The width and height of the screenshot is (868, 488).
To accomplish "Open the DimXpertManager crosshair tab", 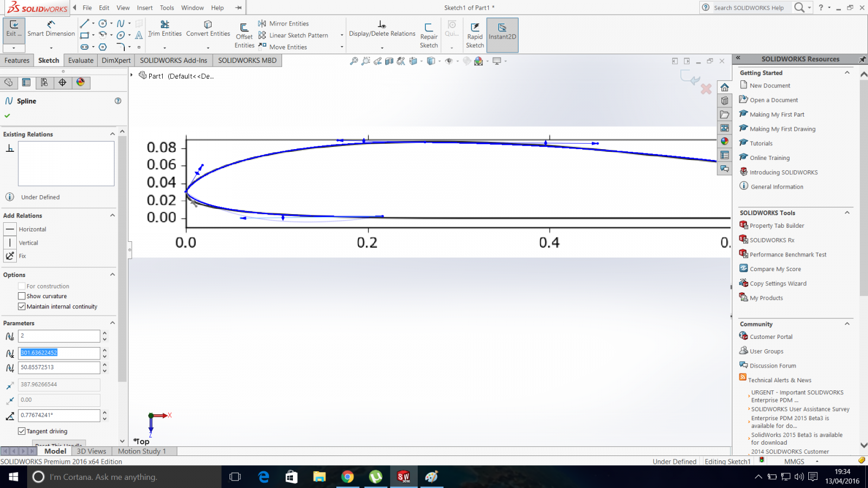I will (x=62, y=82).
